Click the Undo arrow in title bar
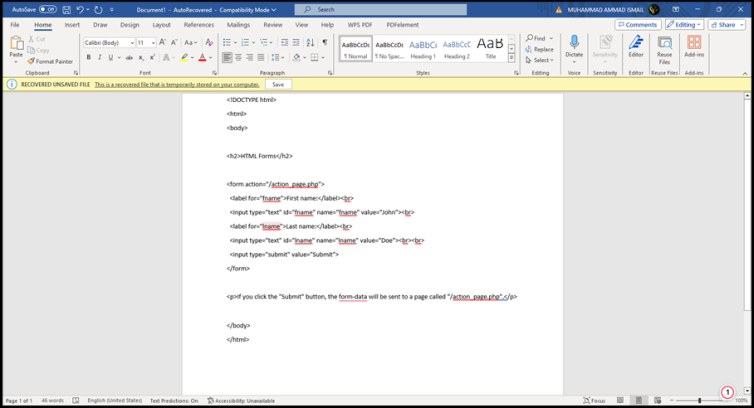This screenshot has width=754, height=408. click(x=81, y=9)
